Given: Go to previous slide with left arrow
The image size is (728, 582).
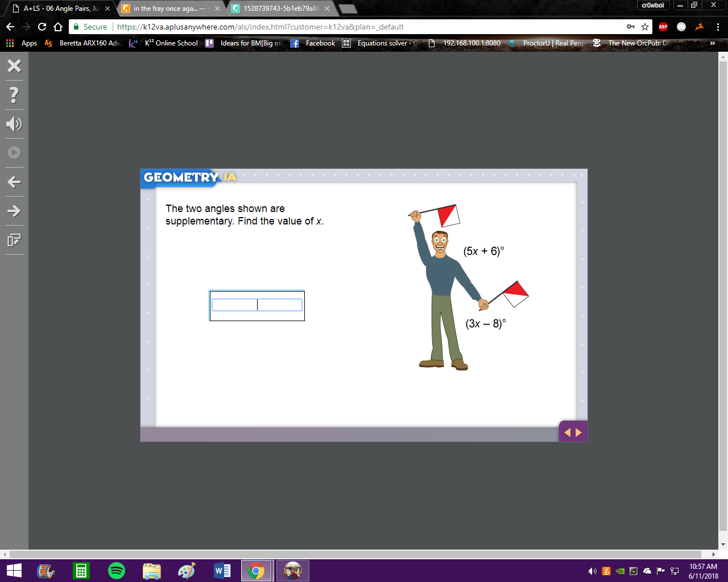Looking at the screenshot, I should tap(14, 182).
